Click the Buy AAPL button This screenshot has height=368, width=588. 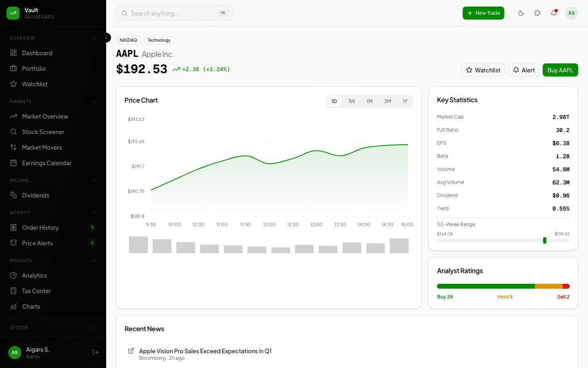(560, 70)
